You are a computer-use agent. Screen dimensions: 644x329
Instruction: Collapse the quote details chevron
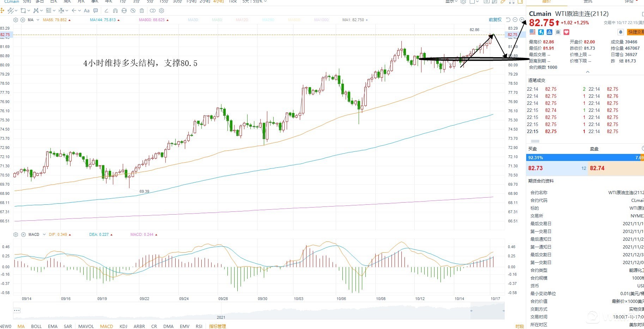(x=588, y=72)
